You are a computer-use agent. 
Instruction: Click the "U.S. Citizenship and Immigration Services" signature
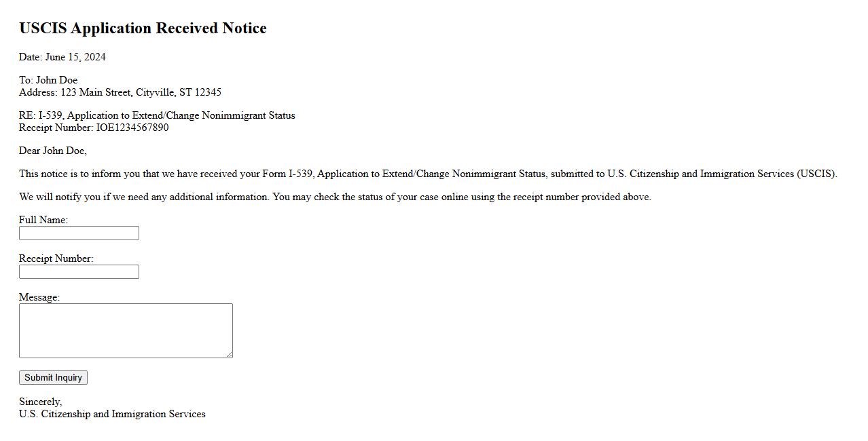(112, 414)
